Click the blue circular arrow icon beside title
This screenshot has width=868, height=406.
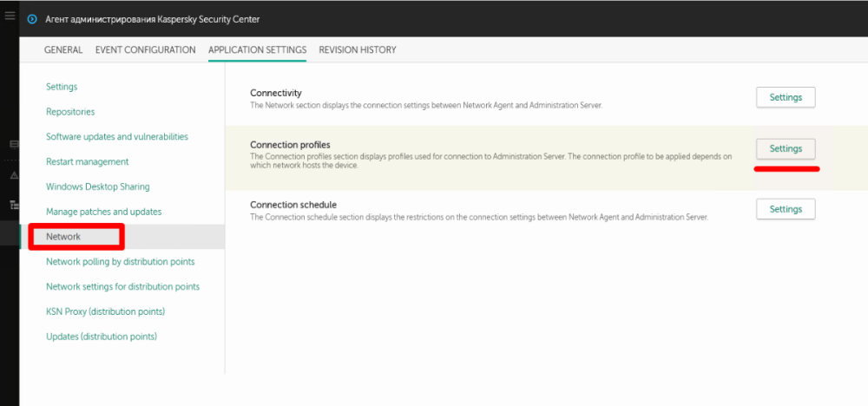coord(32,19)
